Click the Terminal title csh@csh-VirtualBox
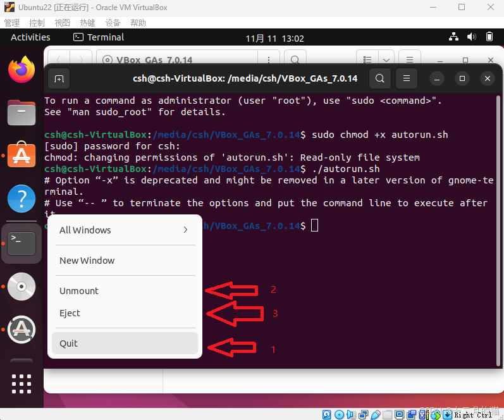Viewport: 504px width, 420px height. [245, 78]
